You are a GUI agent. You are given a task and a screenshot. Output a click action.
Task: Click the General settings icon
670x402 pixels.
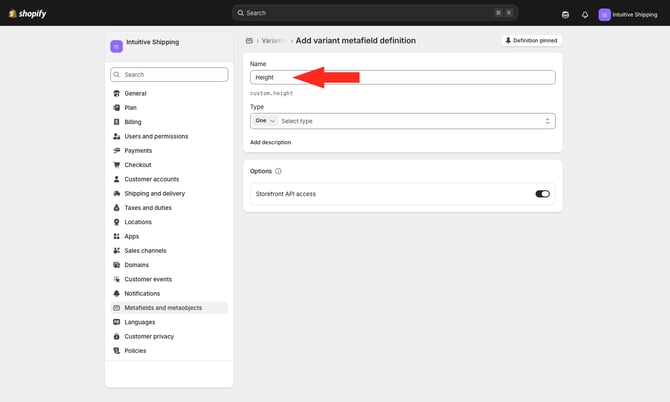(x=116, y=93)
